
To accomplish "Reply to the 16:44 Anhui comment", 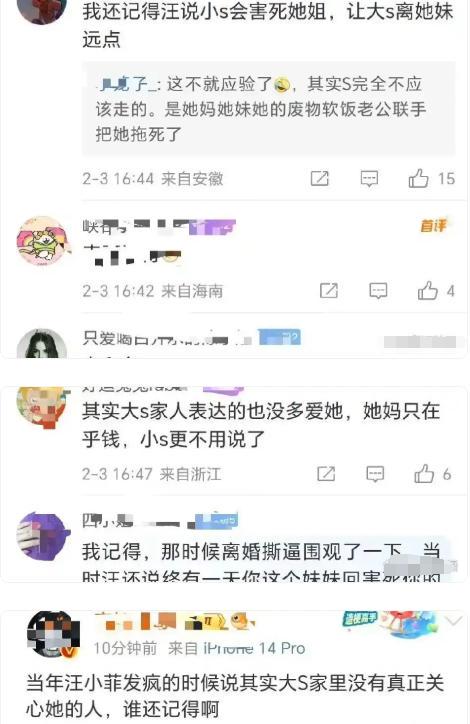I will tap(369, 178).
